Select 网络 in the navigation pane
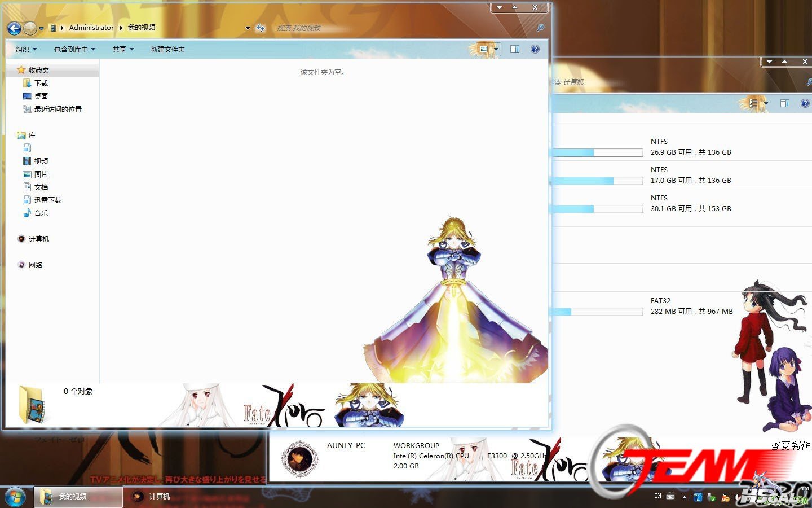812x508 pixels. point(35,265)
